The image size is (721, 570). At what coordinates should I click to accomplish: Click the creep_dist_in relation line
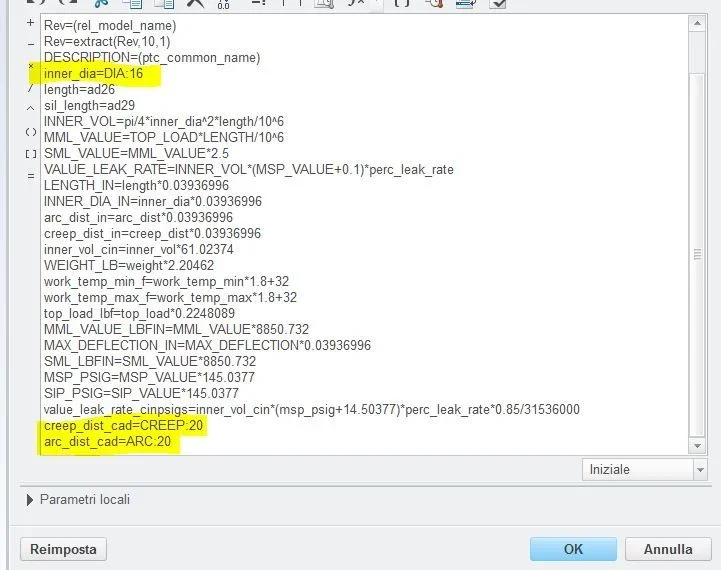tap(152, 234)
